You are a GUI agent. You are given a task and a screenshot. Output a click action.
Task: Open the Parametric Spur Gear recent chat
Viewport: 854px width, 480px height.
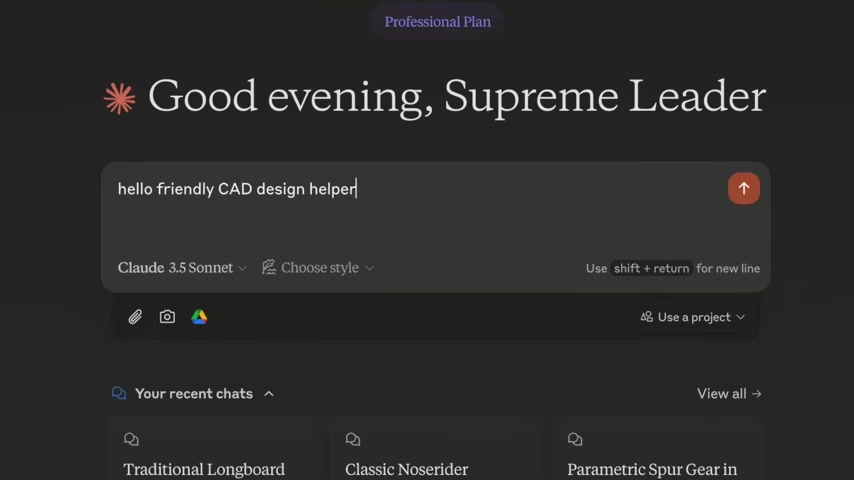coord(652,469)
